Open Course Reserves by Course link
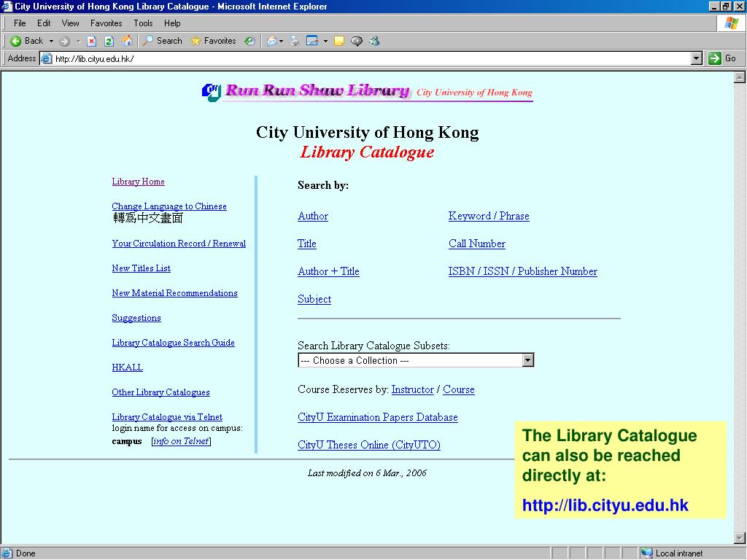This screenshot has height=560, width=747. (x=459, y=389)
